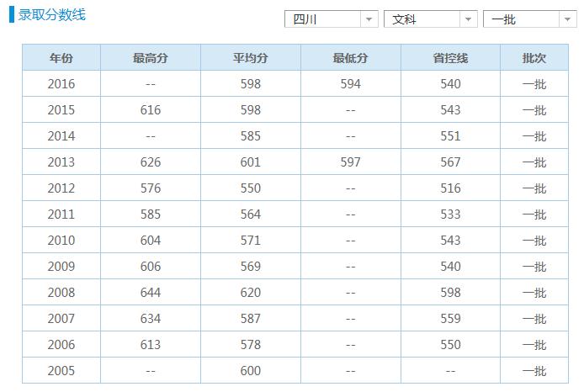Viewport: 584px width, 392px height.
Task: Select the highest score 576 cell
Action: pos(151,188)
